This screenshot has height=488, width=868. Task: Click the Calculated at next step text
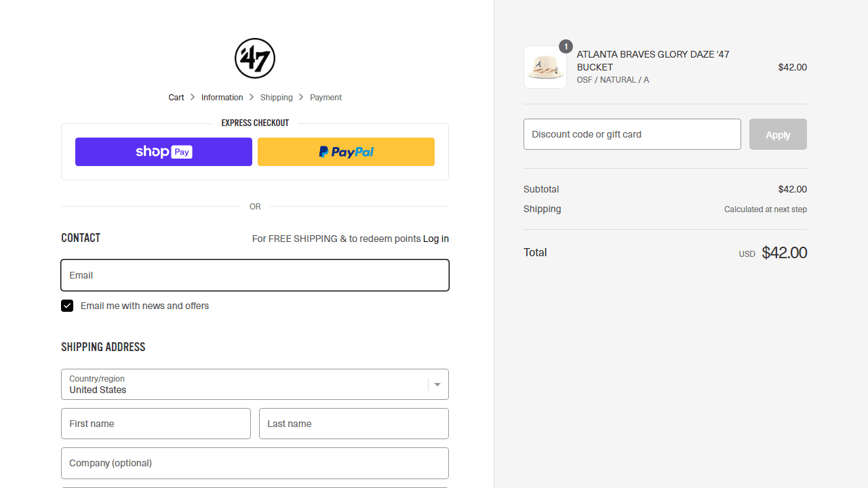point(766,209)
